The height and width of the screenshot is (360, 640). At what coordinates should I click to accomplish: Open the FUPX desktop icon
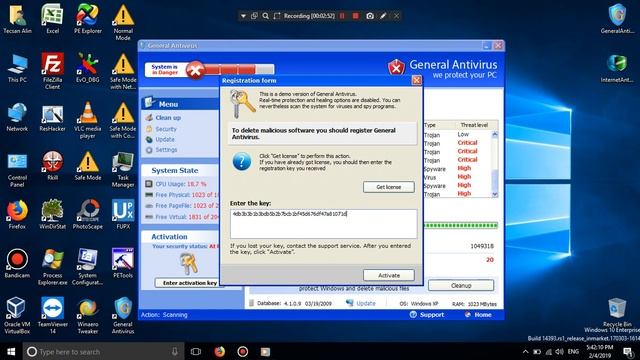click(123, 215)
